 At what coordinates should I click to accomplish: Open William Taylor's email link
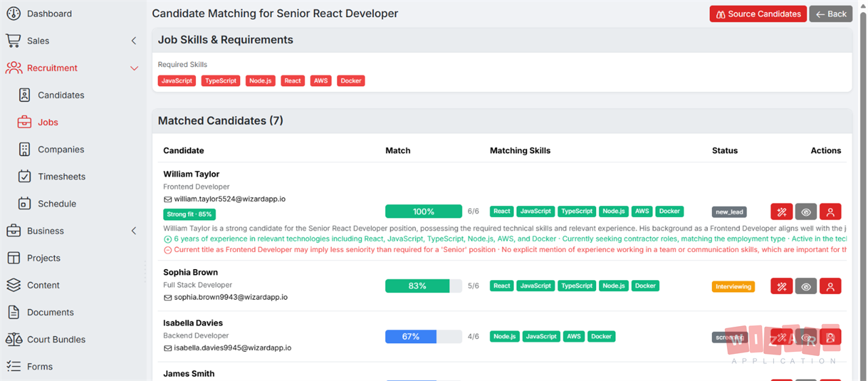coord(229,199)
